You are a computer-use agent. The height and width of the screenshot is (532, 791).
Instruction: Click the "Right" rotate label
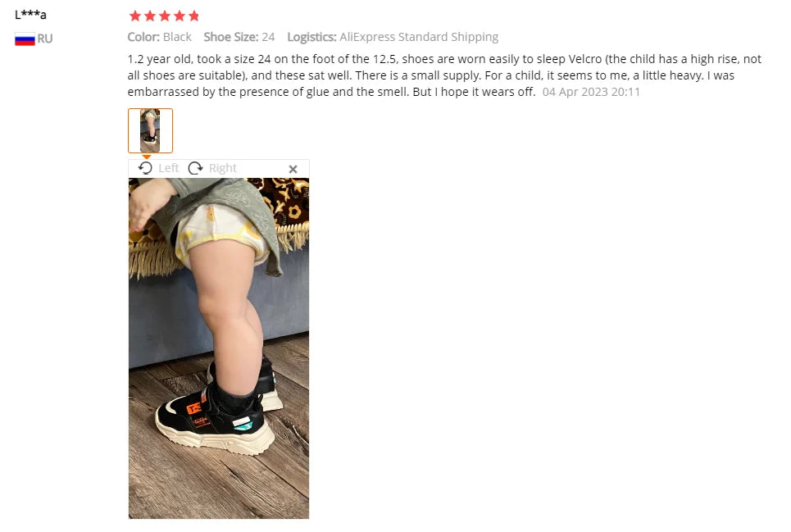pyautogui.click(x=222, y=168)
